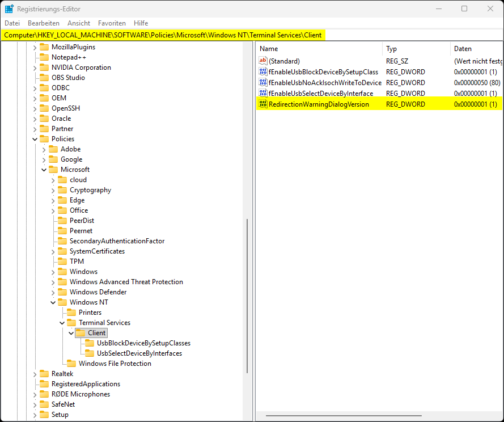Click the (Standard) string value icon
504x422 pixels.
point(263,61)
